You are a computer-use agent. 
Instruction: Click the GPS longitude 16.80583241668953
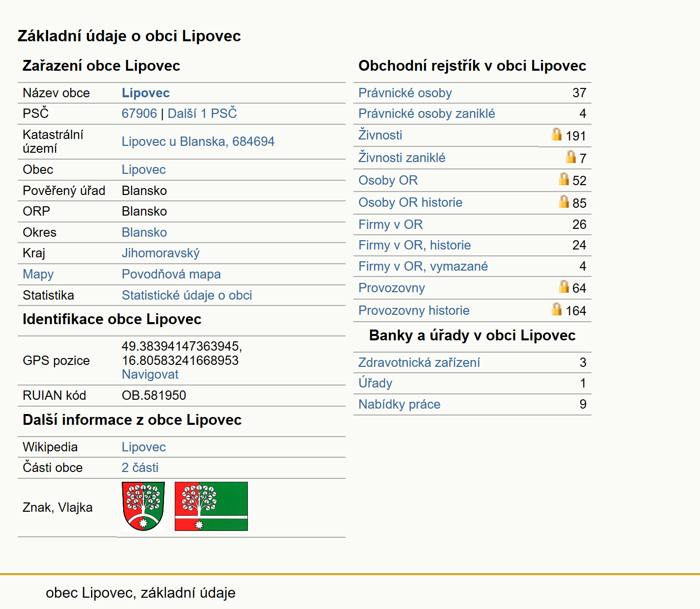click(x=180, y=360)
